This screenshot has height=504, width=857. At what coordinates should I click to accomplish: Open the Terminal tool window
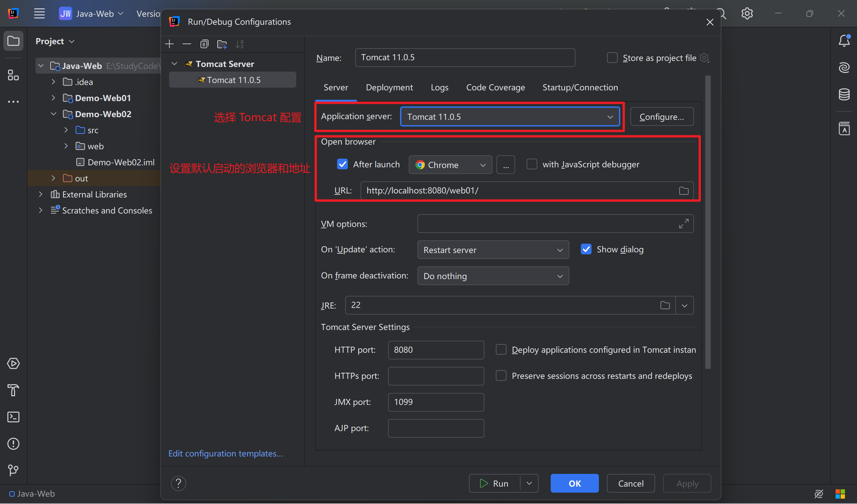13,417
